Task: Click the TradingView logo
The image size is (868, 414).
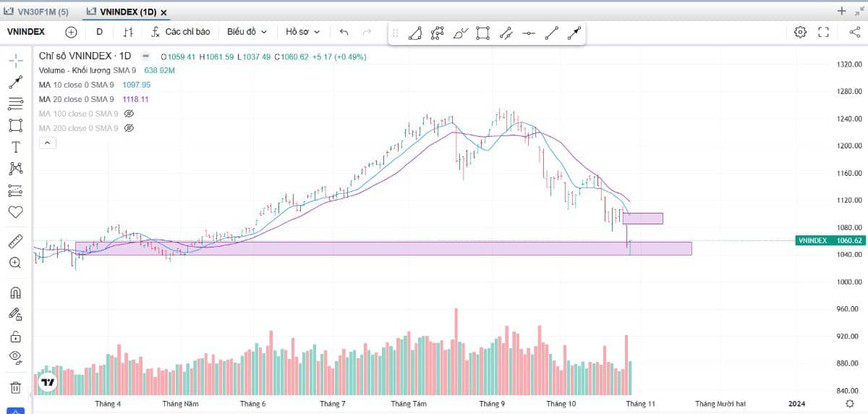Action: tap(48, 382)
